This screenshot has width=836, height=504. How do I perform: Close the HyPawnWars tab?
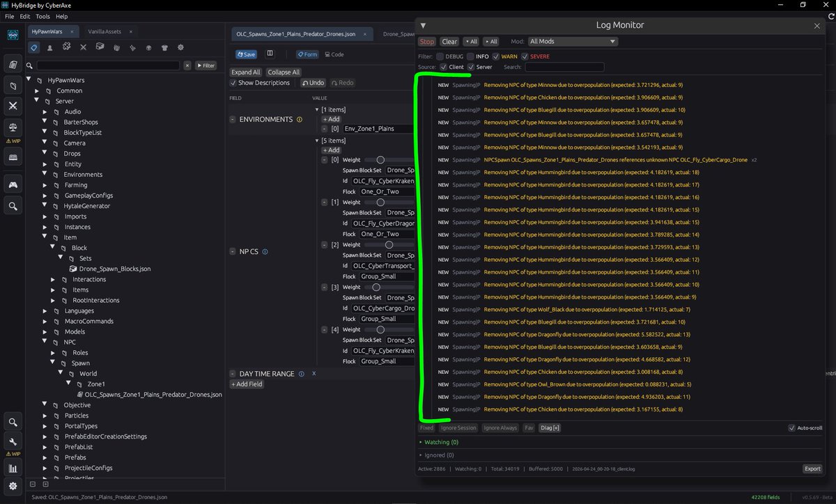click(x=72, y=32)
